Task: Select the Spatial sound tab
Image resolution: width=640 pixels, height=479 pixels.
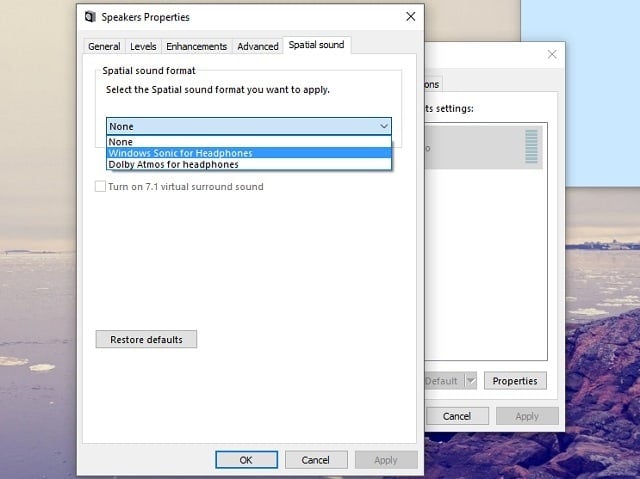Action: pyautogui.click(x=316, y=45)
